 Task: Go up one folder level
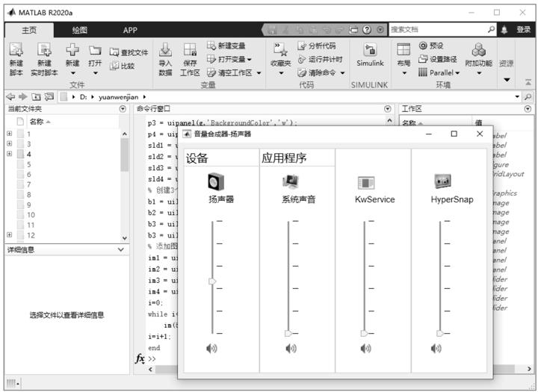point(36,97)
